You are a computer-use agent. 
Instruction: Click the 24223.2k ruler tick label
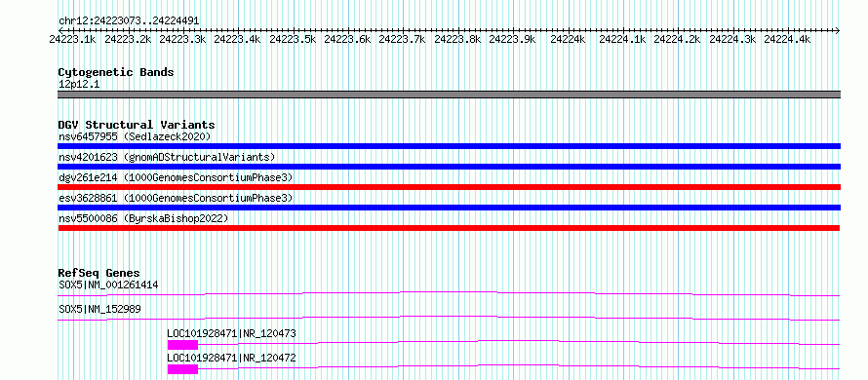(x=128, y=39)
